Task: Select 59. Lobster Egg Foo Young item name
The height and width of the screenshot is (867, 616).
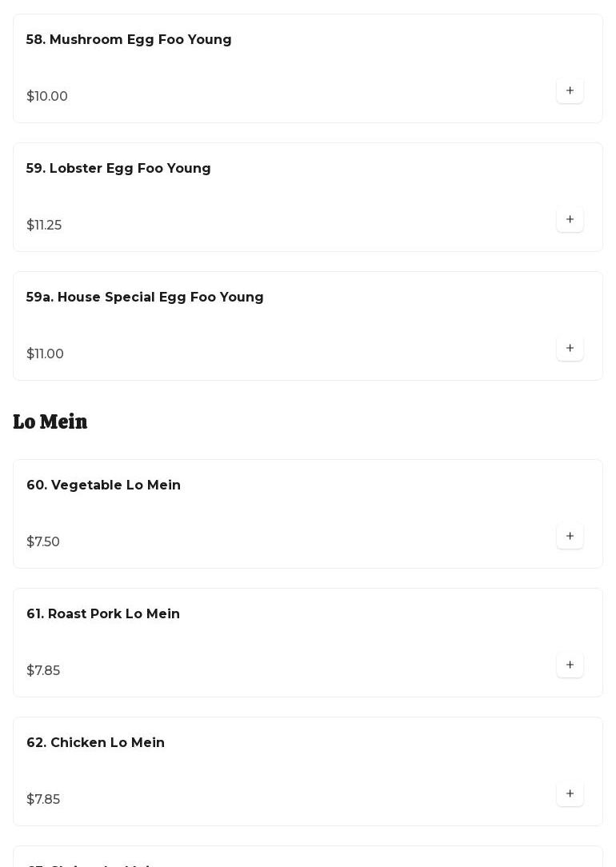Action: (118, 169)
